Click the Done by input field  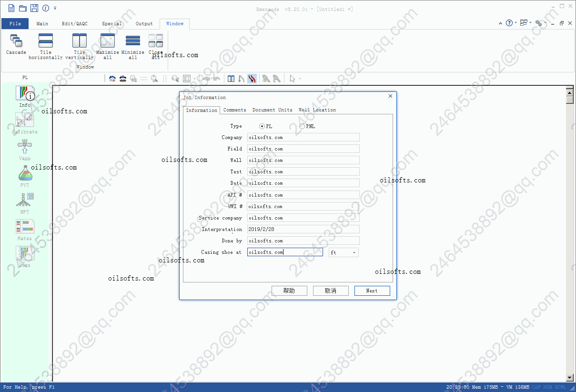pos(303,241)
